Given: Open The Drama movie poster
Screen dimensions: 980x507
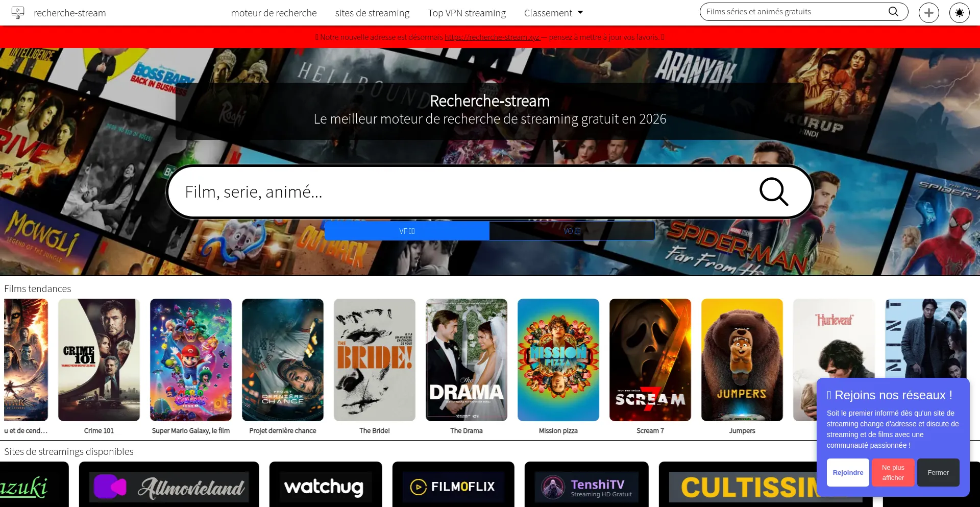Looking at the screenshot, I should pyautogui.click(x=467, y=360).
